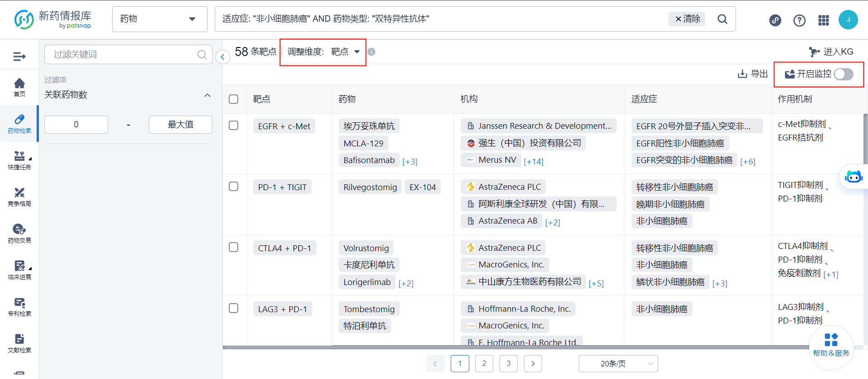Go to 首页 in sidebar

(19, 87)
